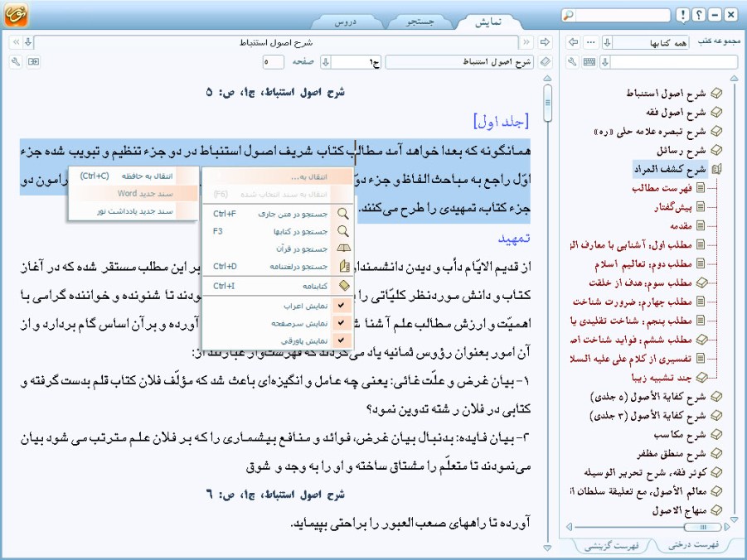Click the right arrow button beside the title bar field

(545, 42)
